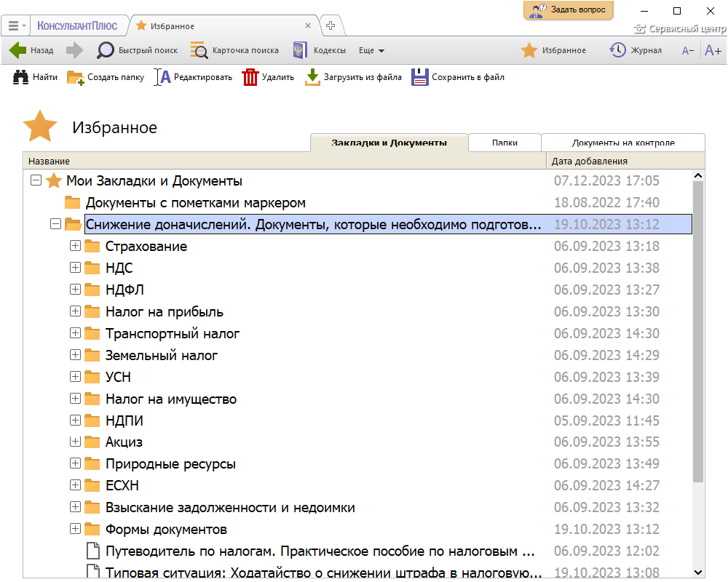Screen dimensions: 728x582
Task: Click Load from file icon
Action: coord(312,77)
